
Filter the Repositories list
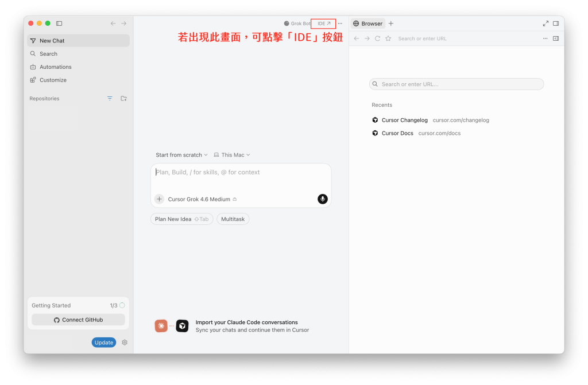(110, 99)
